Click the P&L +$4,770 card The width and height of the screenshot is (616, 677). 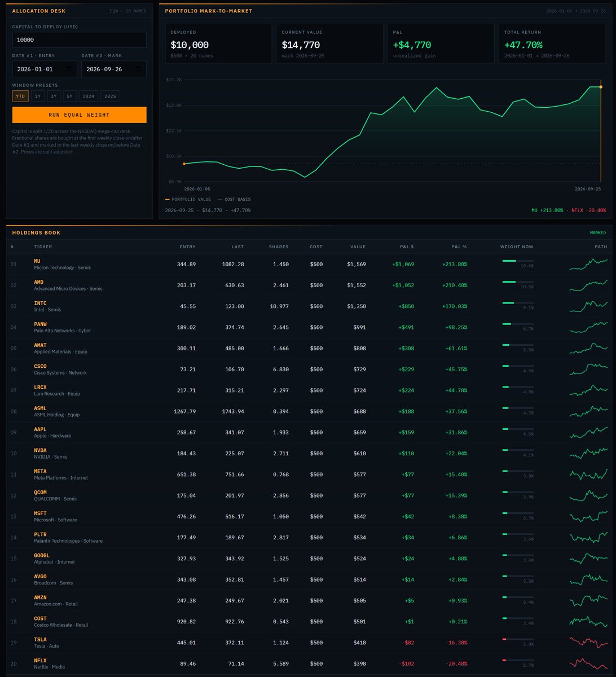click(440, 43)
